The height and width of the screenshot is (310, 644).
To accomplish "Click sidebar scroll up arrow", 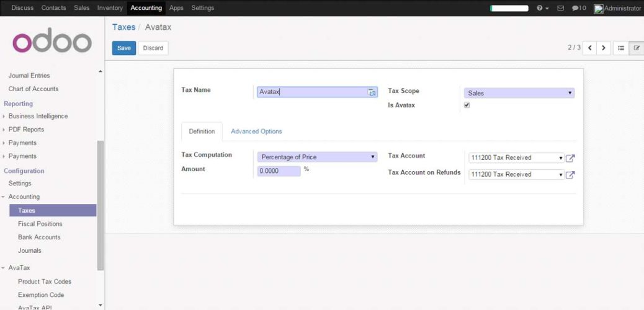I will (x=101, y=72).
